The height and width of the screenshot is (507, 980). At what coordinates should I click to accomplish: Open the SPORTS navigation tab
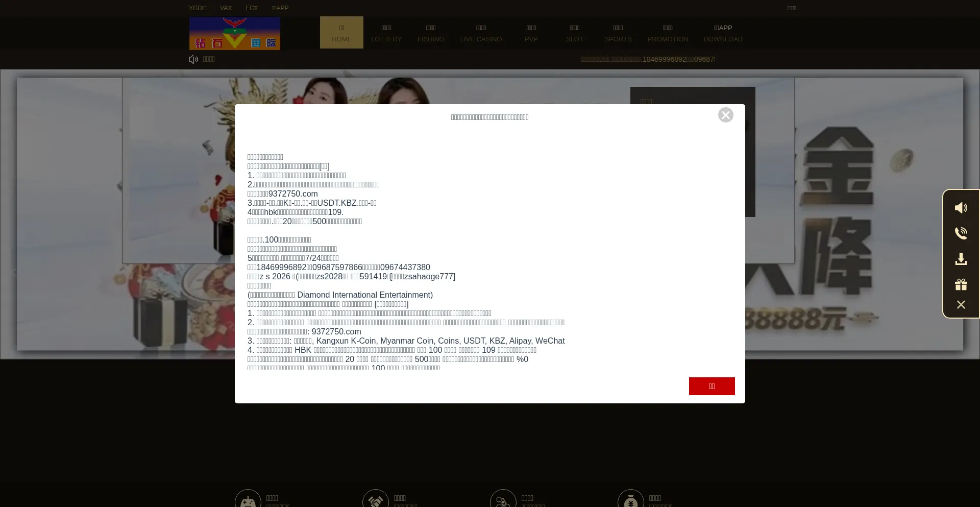point(618,33)
